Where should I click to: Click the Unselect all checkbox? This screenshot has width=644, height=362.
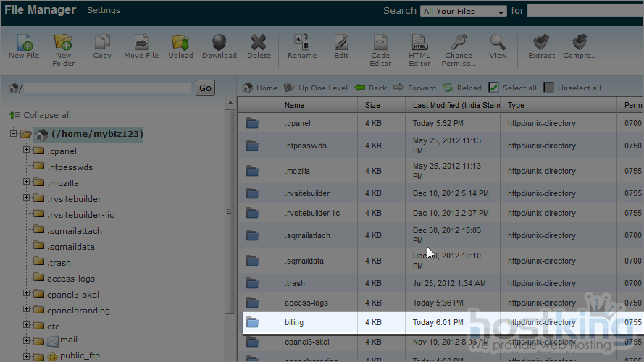[549, 88]
